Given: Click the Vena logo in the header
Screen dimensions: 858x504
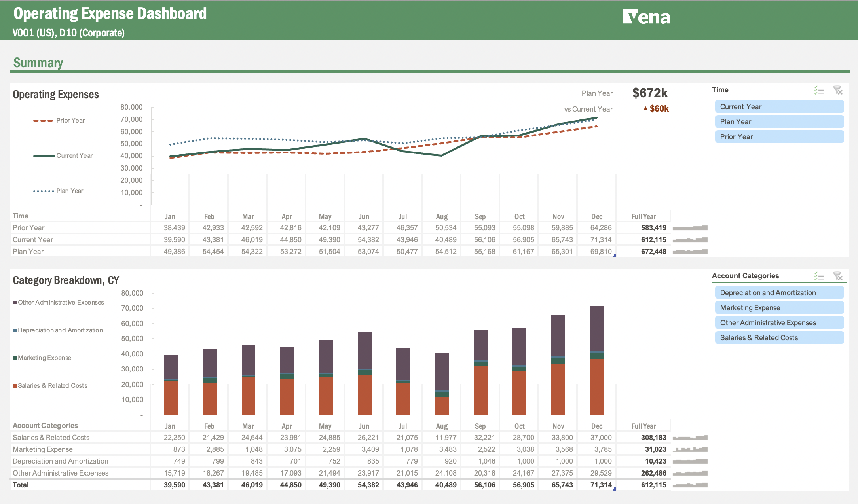Looking at the screenshot, I should 646,17.
